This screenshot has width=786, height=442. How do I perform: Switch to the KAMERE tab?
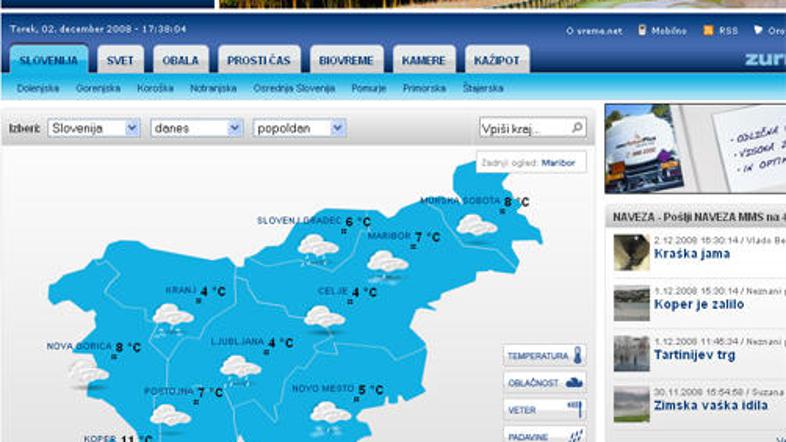pos(424,60)
